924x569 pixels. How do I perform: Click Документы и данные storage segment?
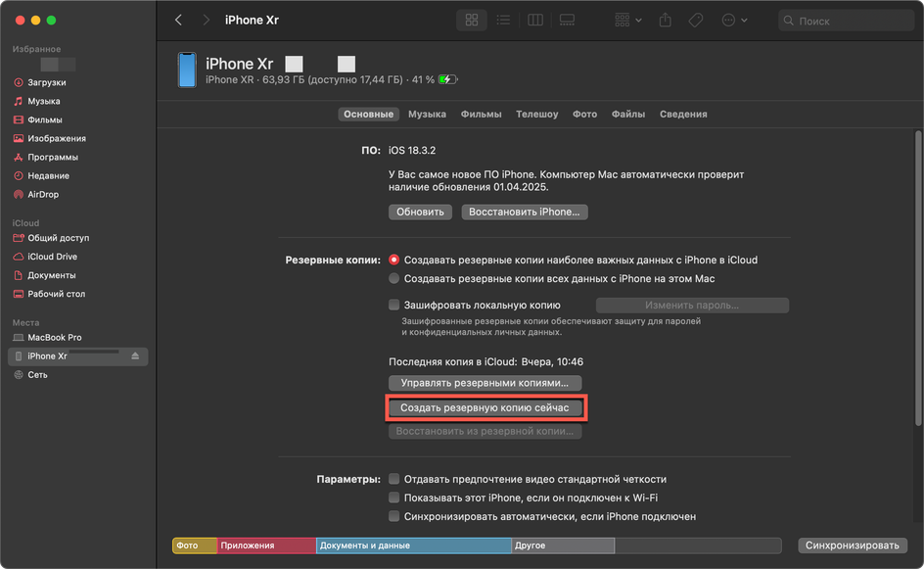click(414, 545)
